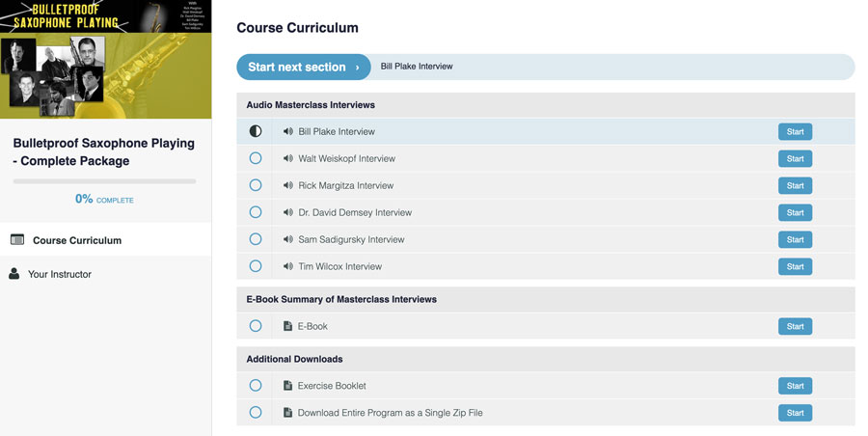The height and width of the screenshot is (436, 868).
Task: Mark Tim Wilcox Interview completion circle
Action: (256, 266)
